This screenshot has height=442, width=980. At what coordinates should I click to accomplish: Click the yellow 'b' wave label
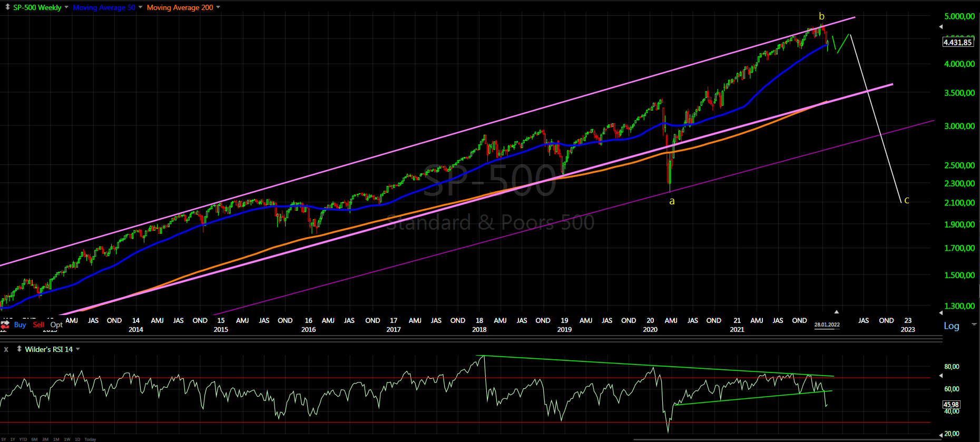pyautogui.click(x=821, y=16)
